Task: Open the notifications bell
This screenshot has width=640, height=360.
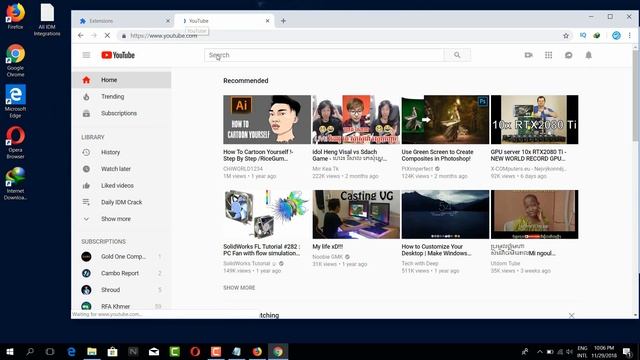Action: (589, 55)
